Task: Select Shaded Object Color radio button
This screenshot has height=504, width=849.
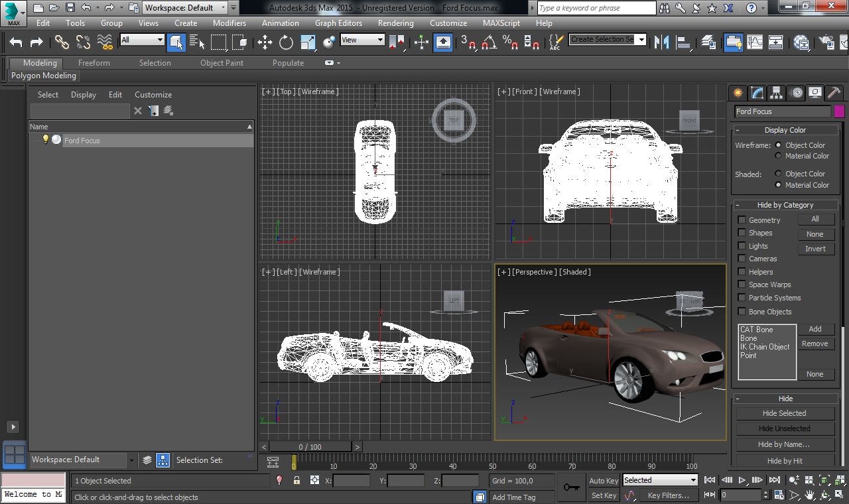Action: 778,174
